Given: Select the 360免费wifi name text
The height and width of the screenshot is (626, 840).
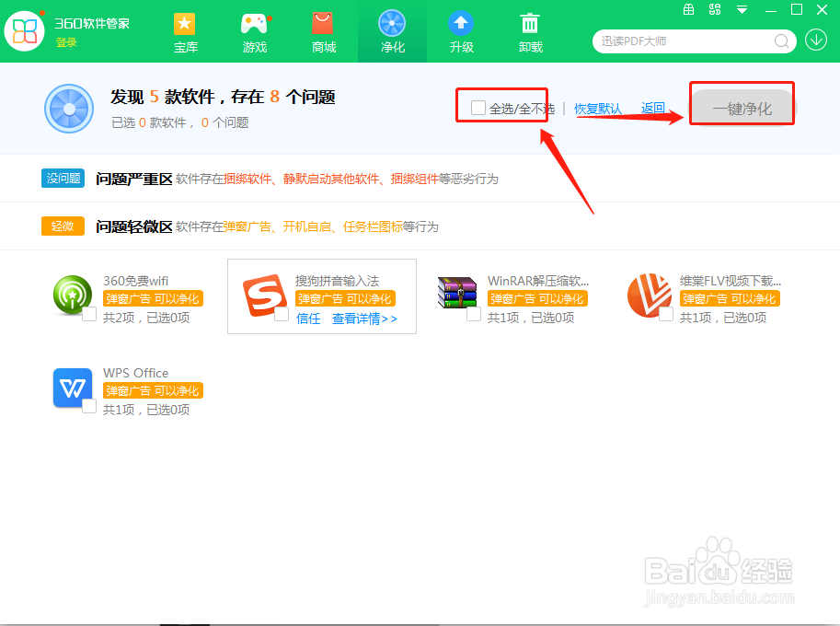Looking at the screenshot, I should click(135, 281).
